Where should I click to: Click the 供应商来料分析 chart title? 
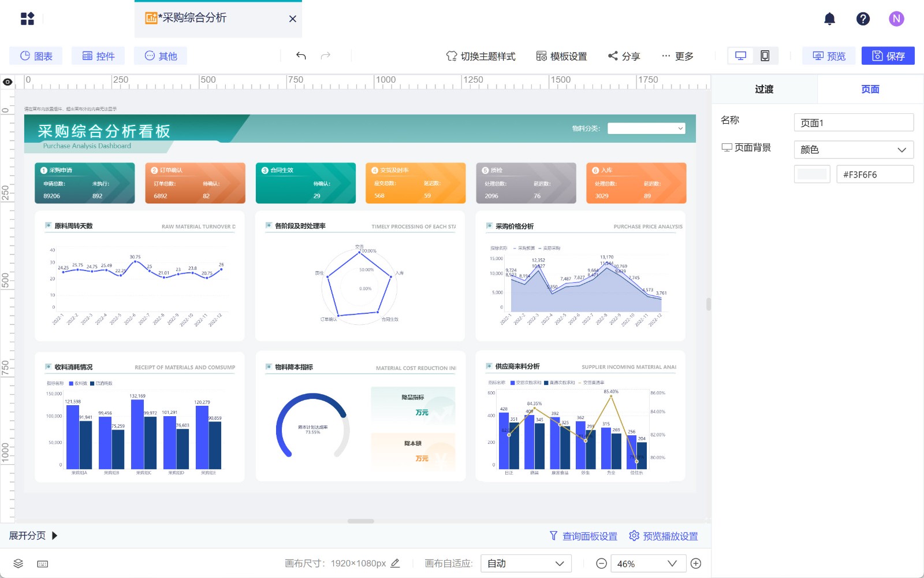tap(517, 366)
